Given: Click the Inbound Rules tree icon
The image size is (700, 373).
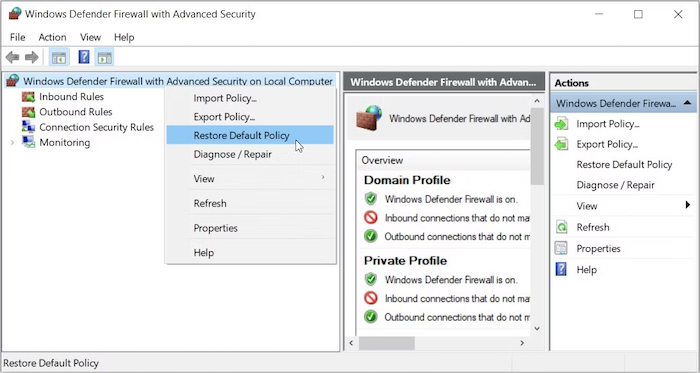Looking at the screenshot, I should 29,97.
